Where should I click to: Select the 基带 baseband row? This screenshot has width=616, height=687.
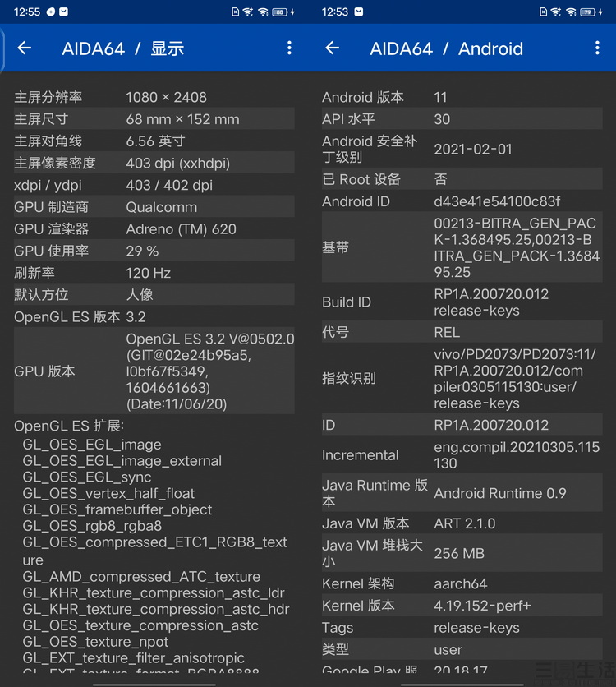[x=462, y=247]
